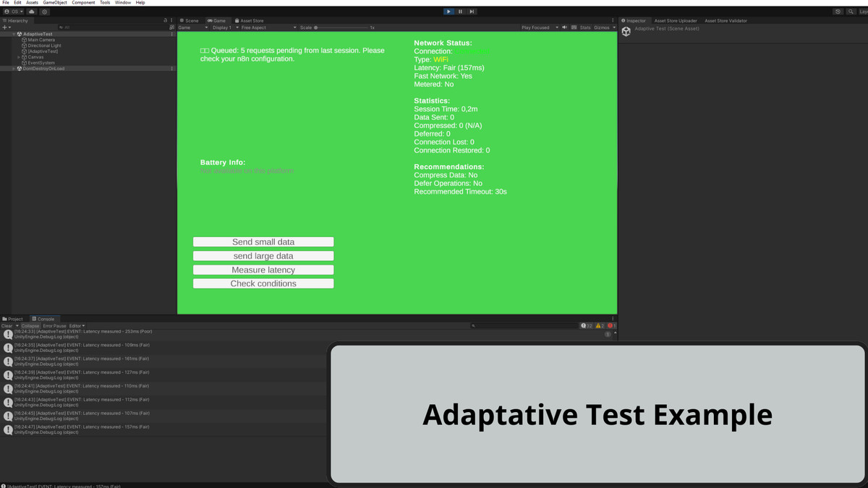Image resolution: width=868 pixels, height=488 pixels.
Task: Open the Gizmos dropdown arrow
Action: [614, 27]
